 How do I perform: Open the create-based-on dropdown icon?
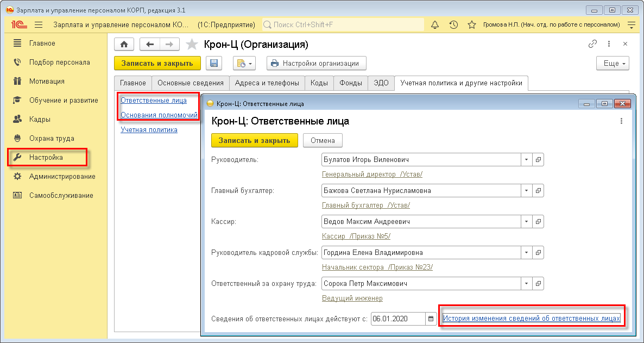click(x=244, y=64)
